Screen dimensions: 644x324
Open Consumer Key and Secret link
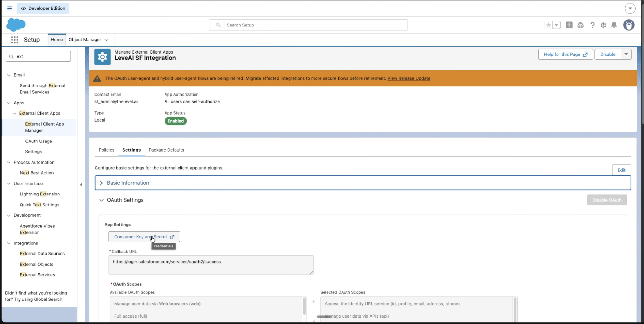[144, 237]
